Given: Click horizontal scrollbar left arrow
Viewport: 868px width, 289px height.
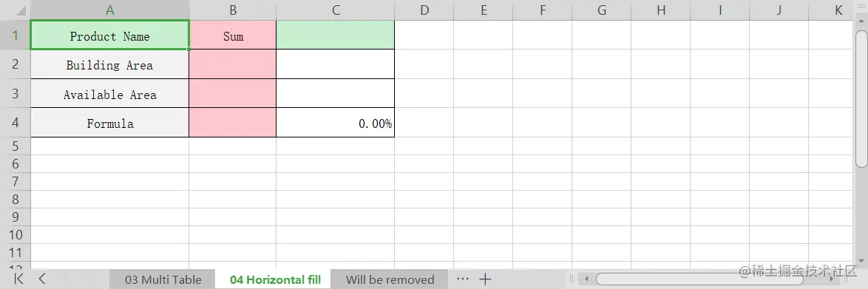Looking at the screenshot, I should 586,279.
